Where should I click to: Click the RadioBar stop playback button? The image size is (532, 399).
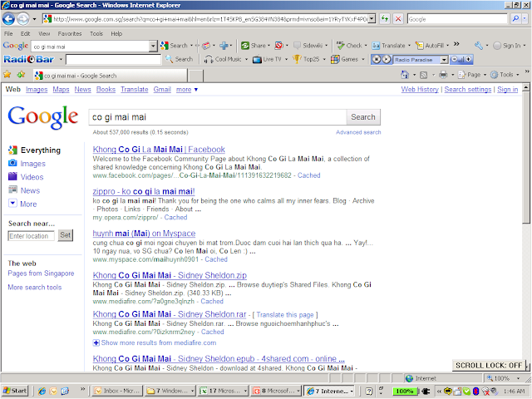pos(377,59)
